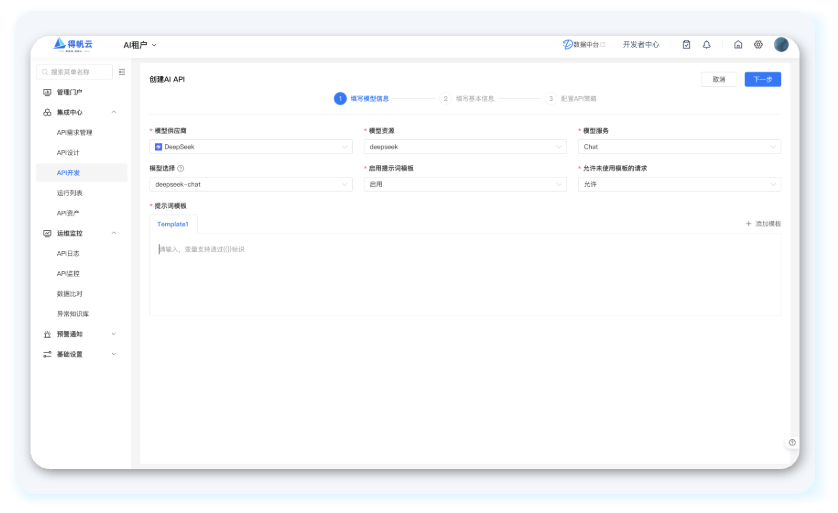Open the 启用提示词模板 dropdown
The image size is (838, 513).
[x=465, y=184]
